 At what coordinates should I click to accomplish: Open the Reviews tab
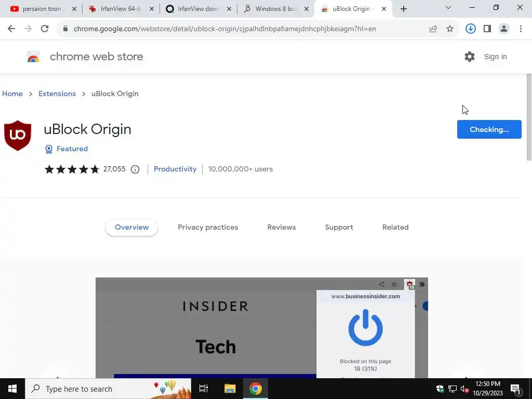point(282,228)
